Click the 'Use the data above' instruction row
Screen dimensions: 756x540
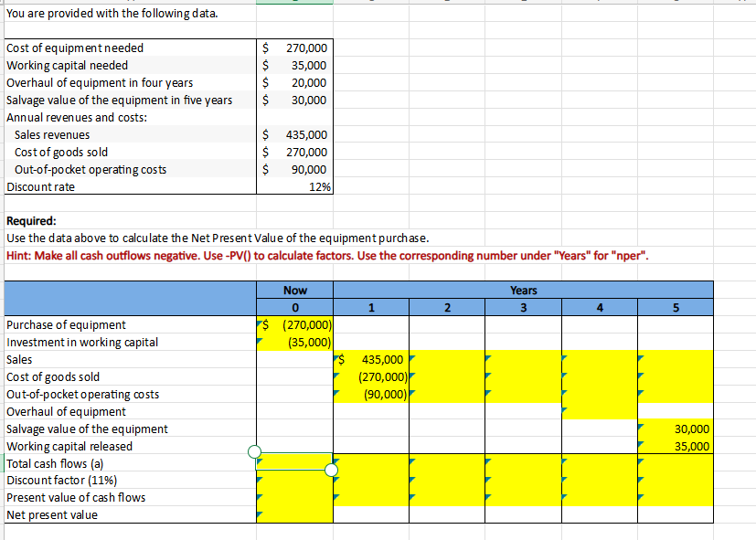tap(218, 238)
